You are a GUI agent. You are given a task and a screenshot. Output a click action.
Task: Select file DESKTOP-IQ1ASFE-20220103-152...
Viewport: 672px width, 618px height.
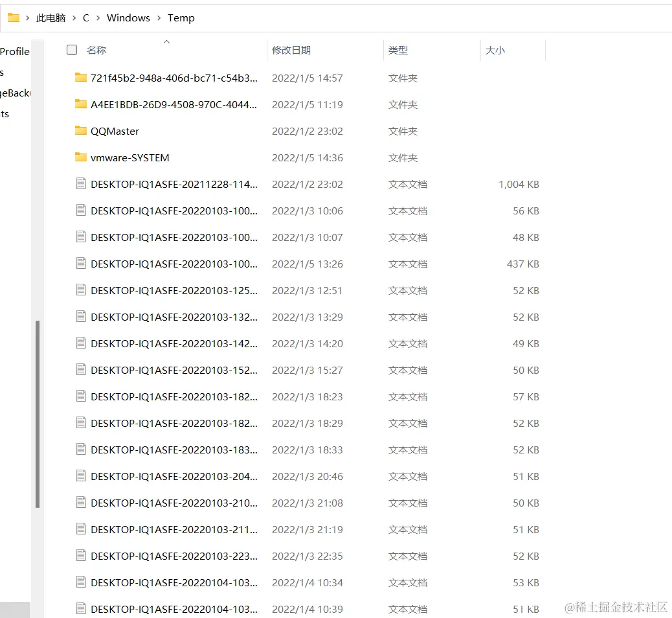pyautogui.click(x=174, y=370)
